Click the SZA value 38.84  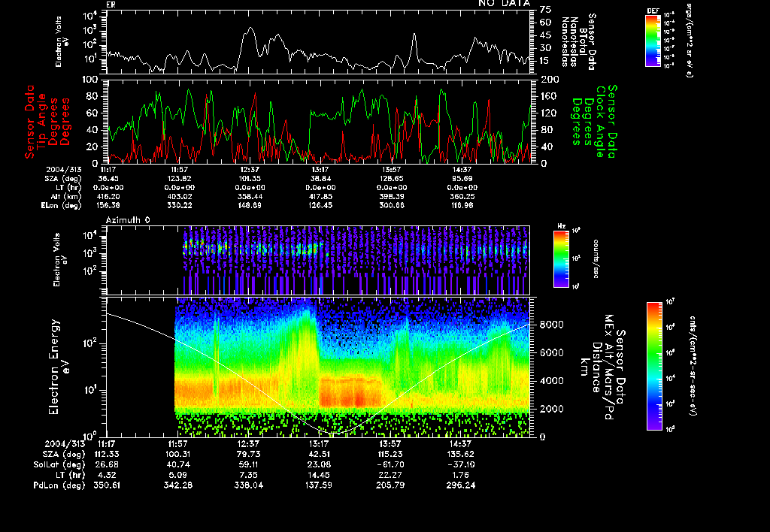tap(320, 179)
